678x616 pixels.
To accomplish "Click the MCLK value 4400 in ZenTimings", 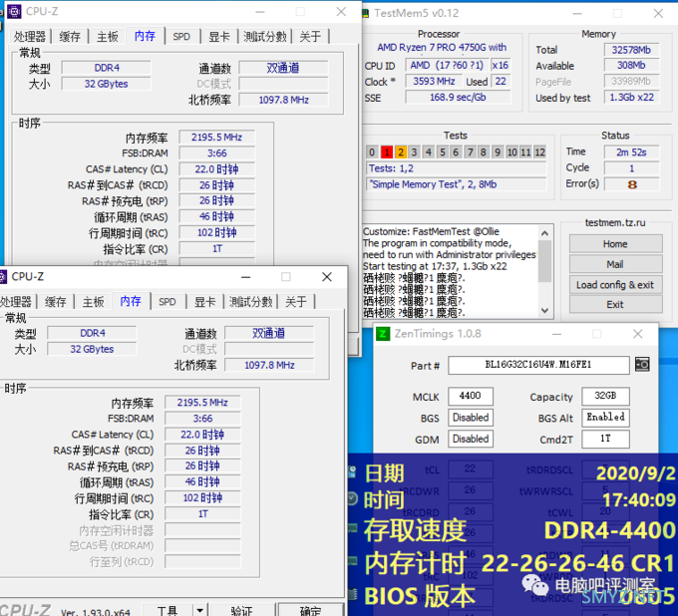I will point(471,396).
